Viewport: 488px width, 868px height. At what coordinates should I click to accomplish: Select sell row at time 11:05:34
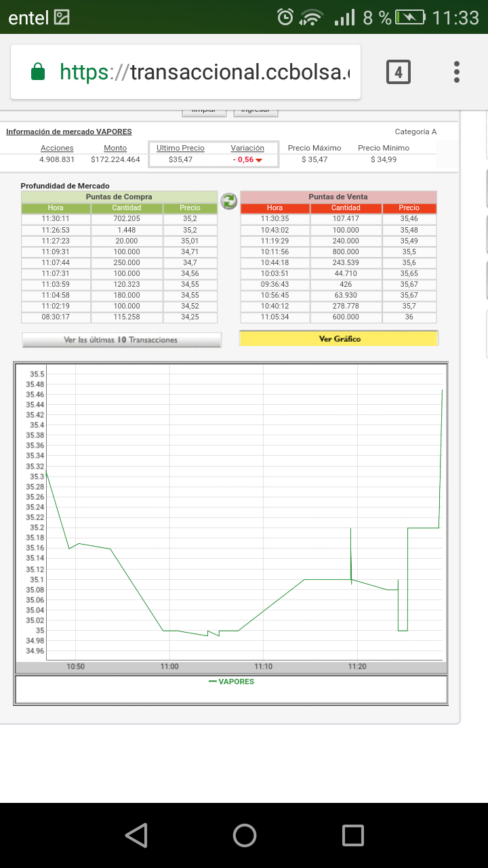(338, 317)
